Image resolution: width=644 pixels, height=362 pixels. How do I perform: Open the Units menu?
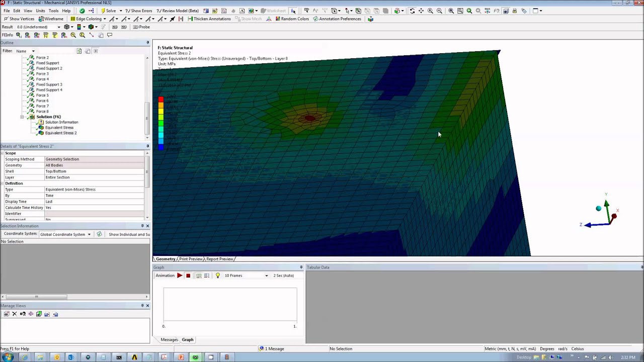tap(41, 11)
